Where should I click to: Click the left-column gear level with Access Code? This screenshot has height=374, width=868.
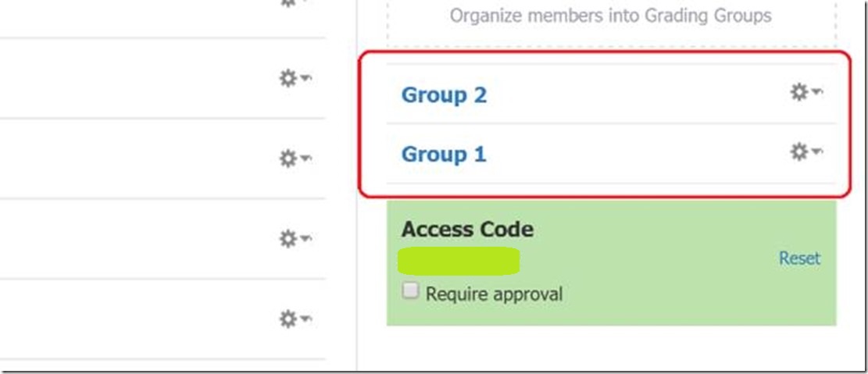(289, 238)
